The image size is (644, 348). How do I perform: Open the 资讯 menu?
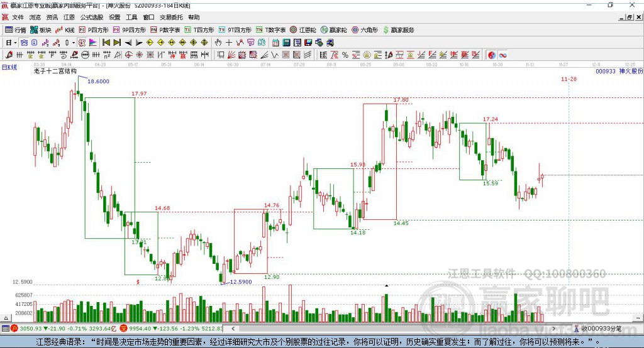tap(52, 17)
